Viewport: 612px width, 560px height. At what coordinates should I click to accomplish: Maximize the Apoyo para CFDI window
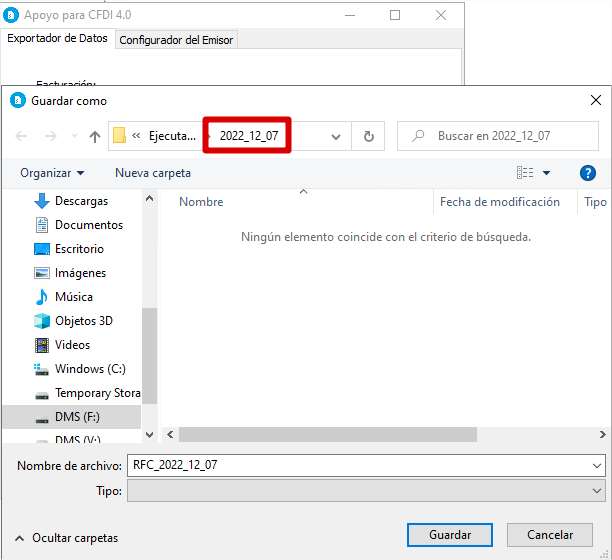[x=395, y=15]
